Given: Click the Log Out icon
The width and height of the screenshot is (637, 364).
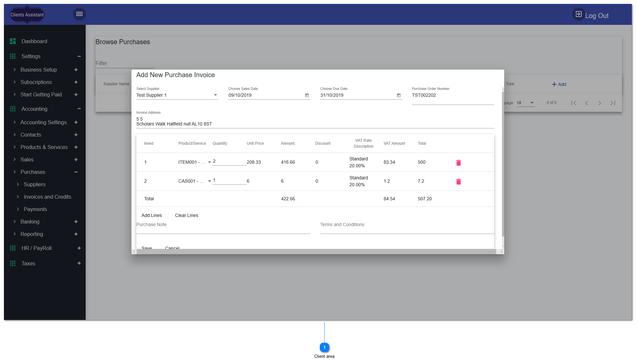Looking at the screenshot, I should pyautogui.click(x=578, y=14).
